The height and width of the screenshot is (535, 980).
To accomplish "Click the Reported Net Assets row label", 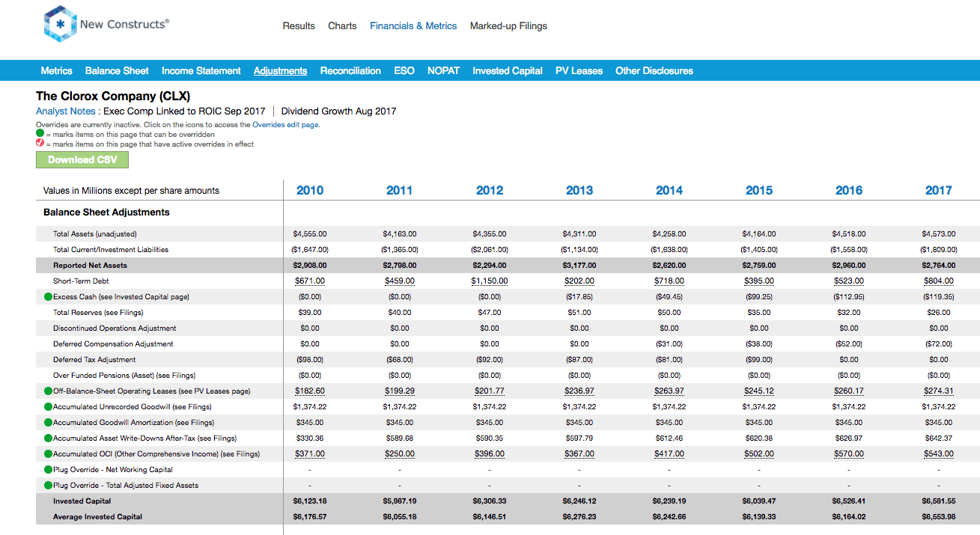I will [90, 266].
